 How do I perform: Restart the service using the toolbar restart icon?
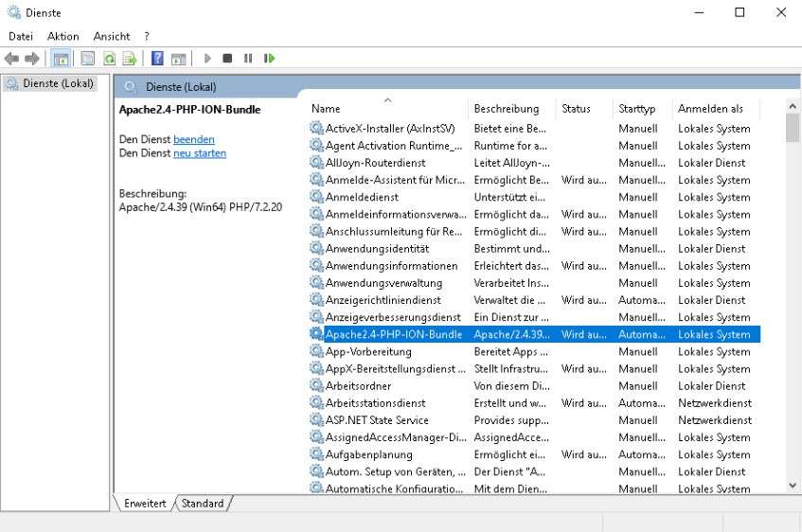pyautogui.click(x=270, y=59)
